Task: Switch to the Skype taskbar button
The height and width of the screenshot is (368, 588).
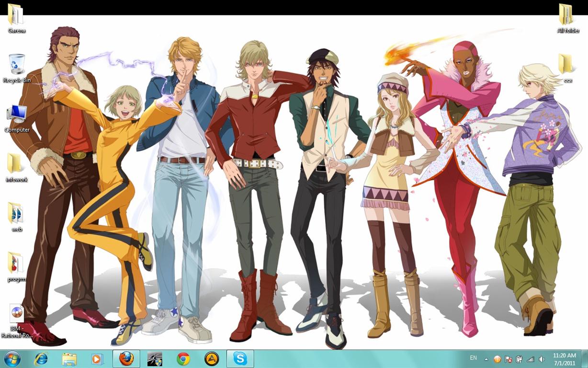Action: click(x=240, y=358)
